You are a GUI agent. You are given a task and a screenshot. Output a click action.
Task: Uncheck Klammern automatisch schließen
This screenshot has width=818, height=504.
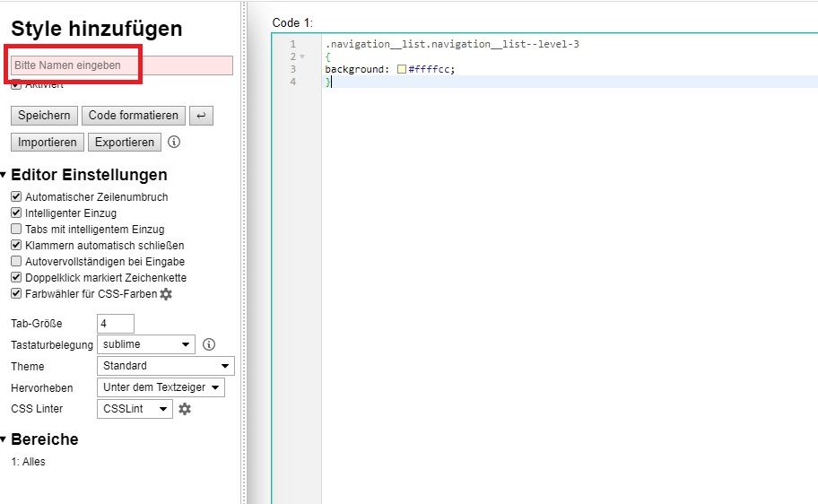(x=15, y=245)
